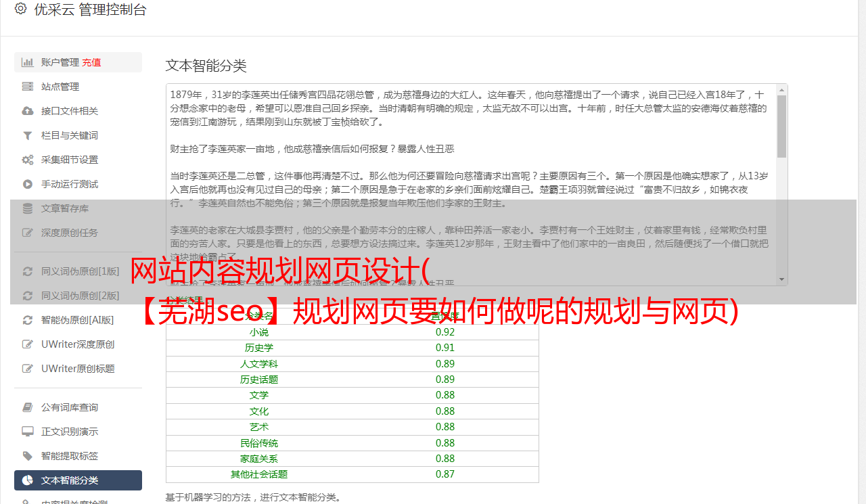This screenshot has height=504, width=866.
Task: Click the 文学 category cell
Action: 259,395
